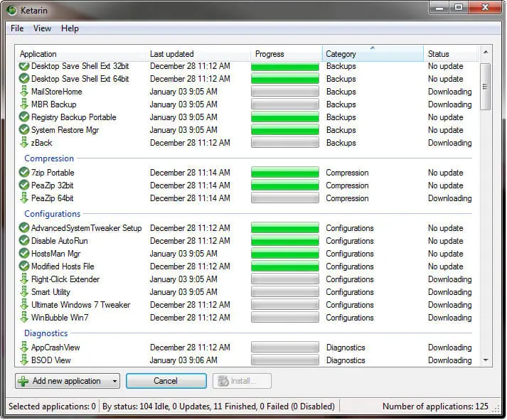The image size is (507, 420).
Task: Click the check icon next to PeaZip 32bit
Action: coord(24,185)
